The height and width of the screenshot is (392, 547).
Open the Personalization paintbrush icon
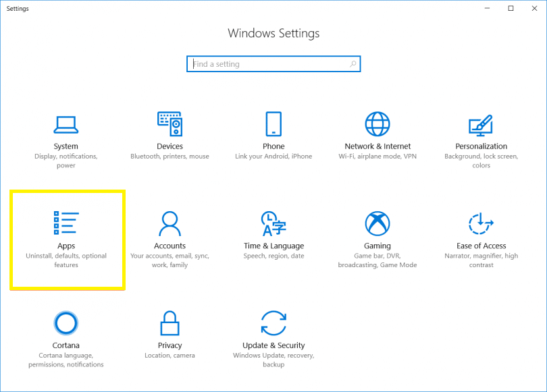(x=481, y=125)
